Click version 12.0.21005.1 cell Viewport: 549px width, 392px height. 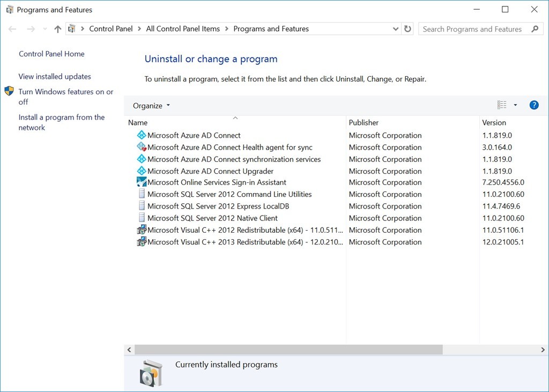(503, 242)
